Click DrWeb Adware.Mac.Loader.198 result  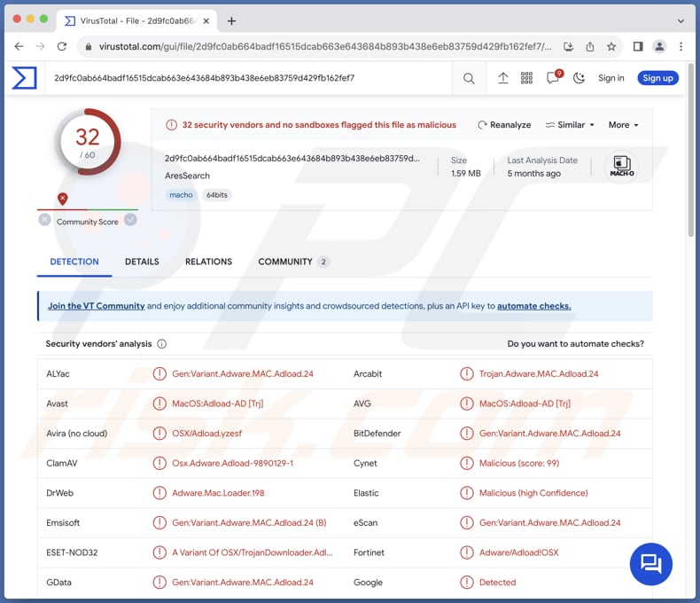point(218,493)
